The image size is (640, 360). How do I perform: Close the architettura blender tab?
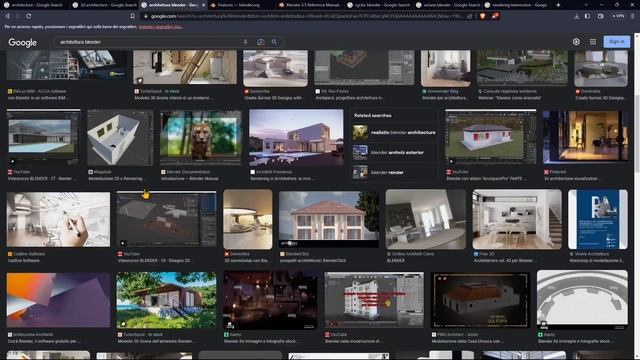(x=203, y=5)
